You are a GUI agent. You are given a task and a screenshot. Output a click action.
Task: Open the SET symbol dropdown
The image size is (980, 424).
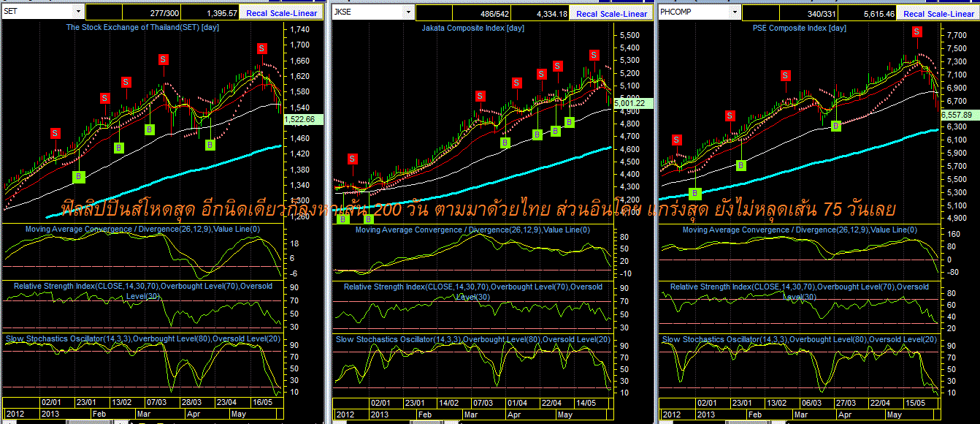(78, 12)
